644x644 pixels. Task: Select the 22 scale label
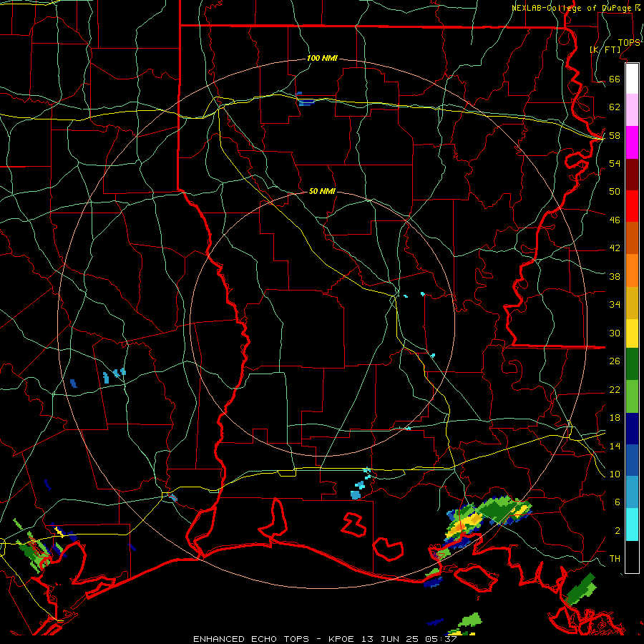point(615,389)
